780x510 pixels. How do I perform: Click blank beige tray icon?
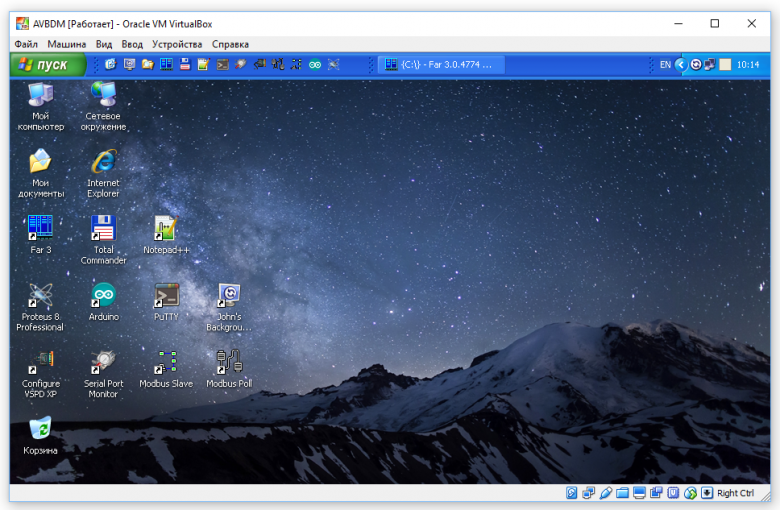(x=725, y=65)
